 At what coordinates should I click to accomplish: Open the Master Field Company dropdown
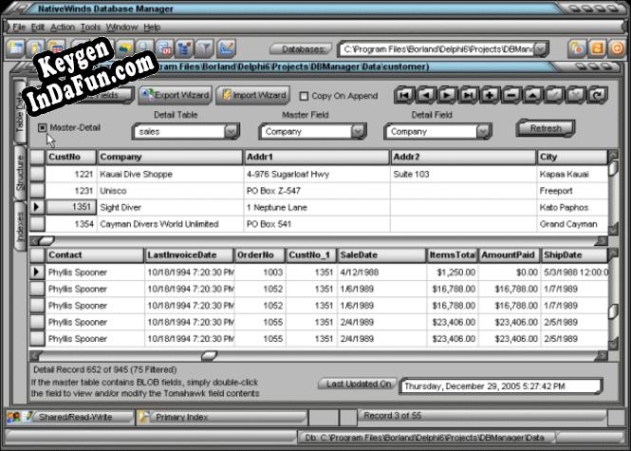point(358,132)
